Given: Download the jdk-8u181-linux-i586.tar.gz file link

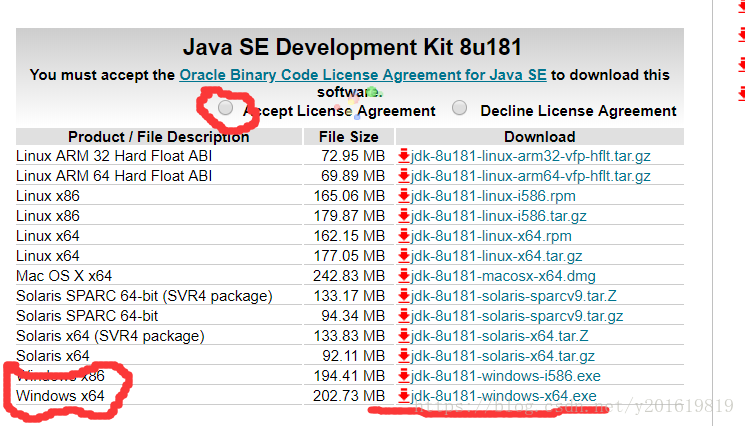Looking at the screenshot, I should point(499,216).
